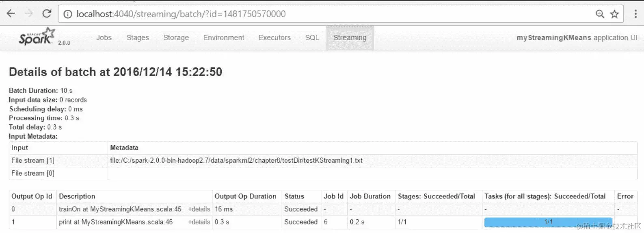Click the 'Input Metadata:' label
The height and width of the screenshot is (233, 644).
(33, 137)
